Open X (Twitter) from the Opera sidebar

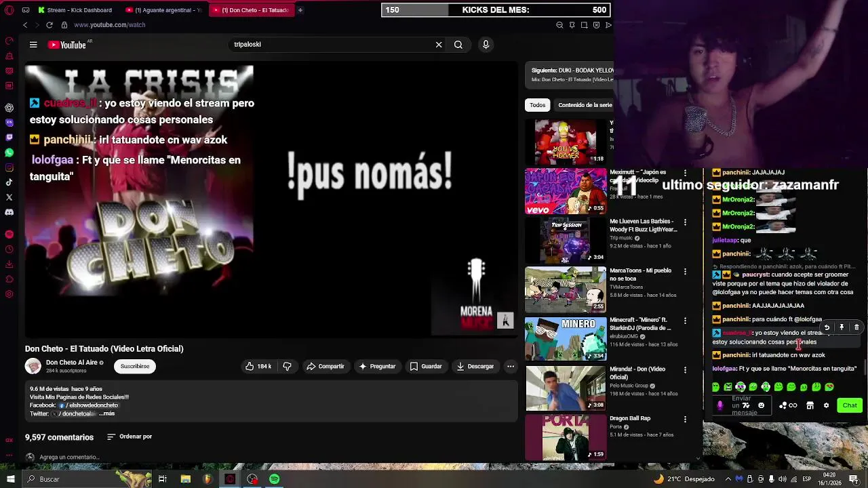(9, 197)
